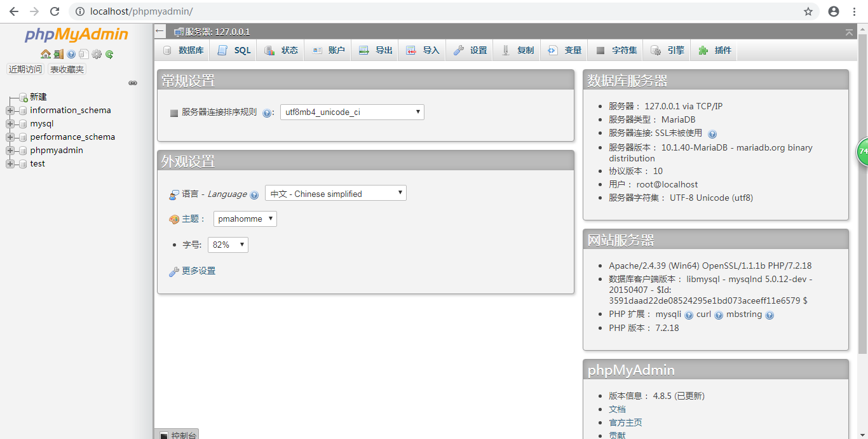
Task: Open the utf8mb4_unicode_ci collation dropdown
Action: point(352,112)
